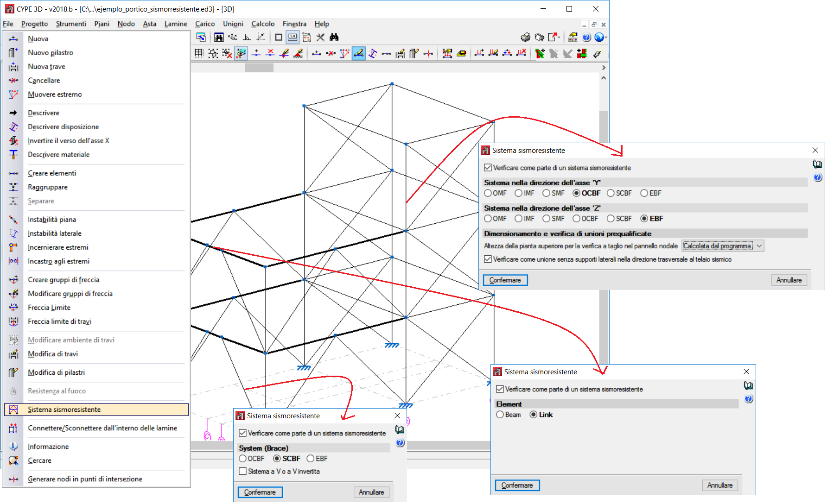Toggle the dimension display toolbar icon
The image size is (827, 504).
[x=293, y=37]
